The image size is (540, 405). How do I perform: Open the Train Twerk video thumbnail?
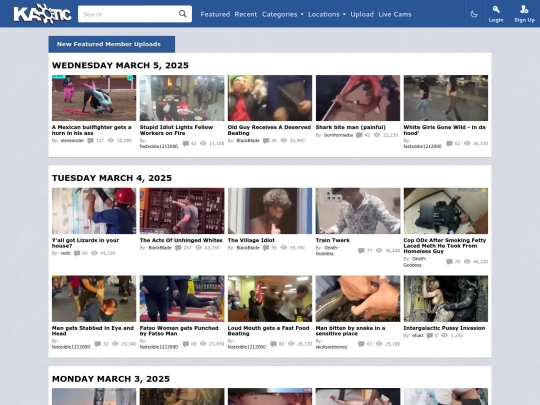(358, 211)
